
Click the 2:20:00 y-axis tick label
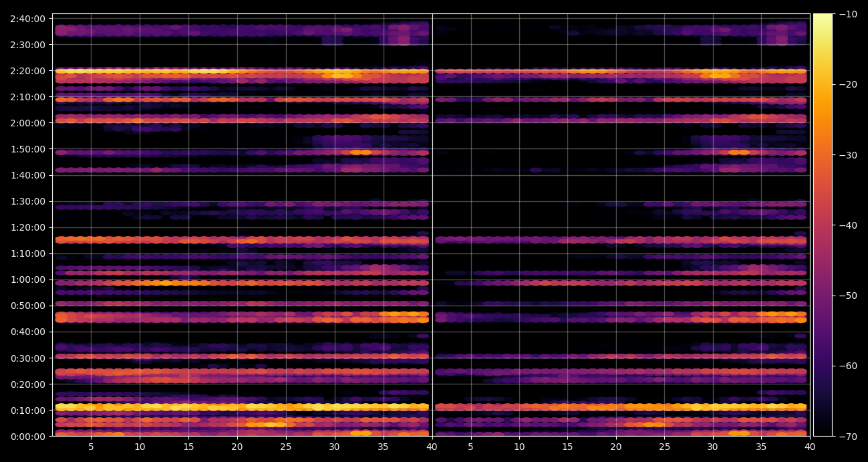pyautogui.click(x=27, y=72)
